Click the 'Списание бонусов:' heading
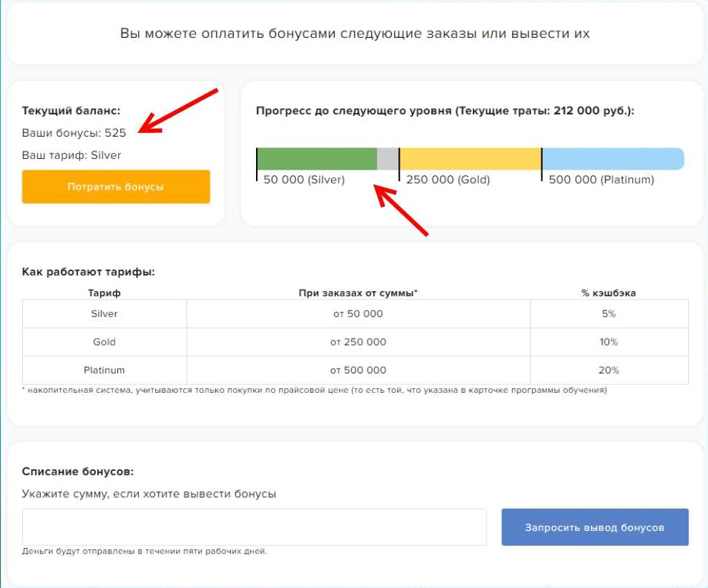 (78, 471)
